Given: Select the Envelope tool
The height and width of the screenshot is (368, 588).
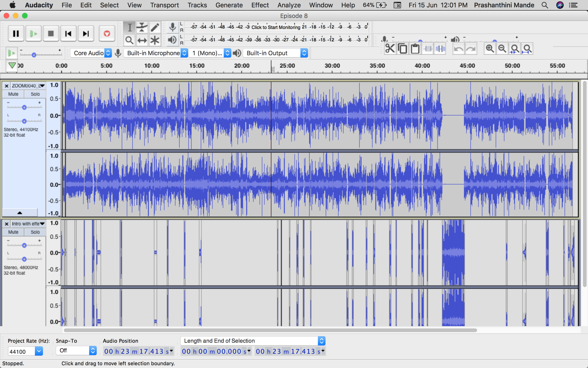Looking at the screenshot, I should coord(142,28).
